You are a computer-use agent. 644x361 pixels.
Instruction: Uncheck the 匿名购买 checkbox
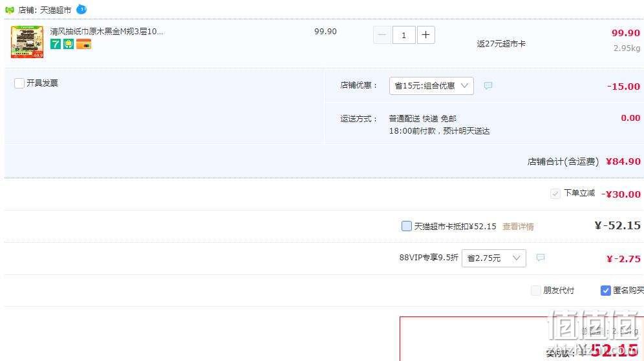(605, 291)
